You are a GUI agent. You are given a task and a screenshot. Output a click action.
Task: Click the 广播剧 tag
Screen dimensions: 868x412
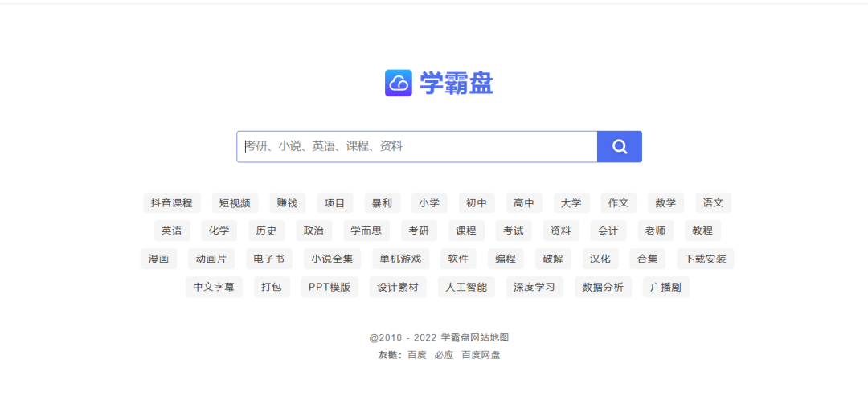click(x=666, y=287)
